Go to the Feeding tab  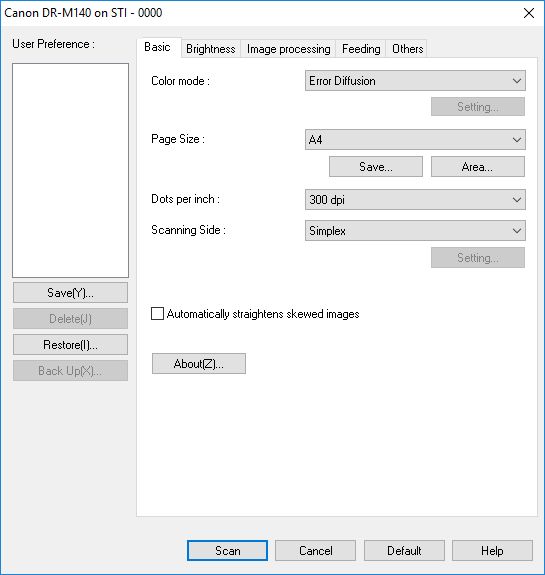361,49
